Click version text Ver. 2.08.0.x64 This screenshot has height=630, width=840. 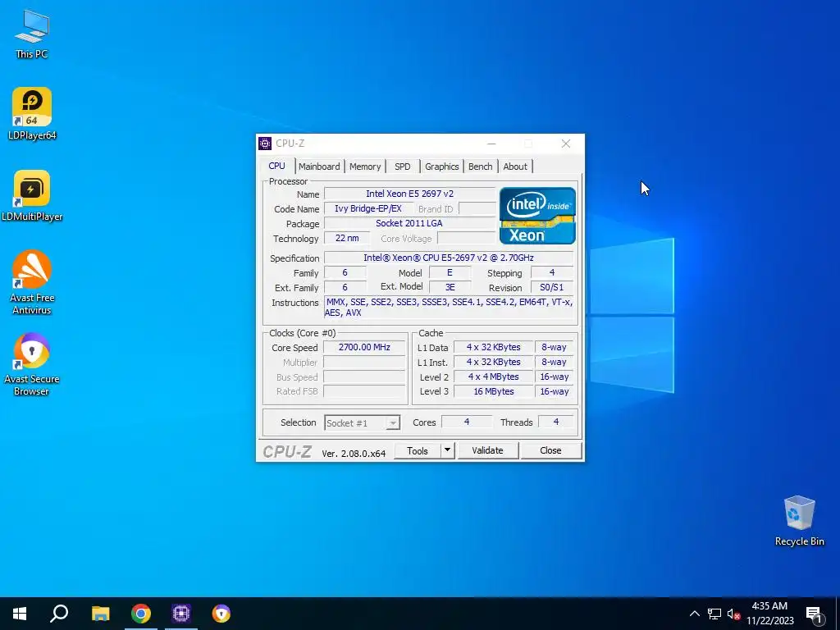[354, 453]
